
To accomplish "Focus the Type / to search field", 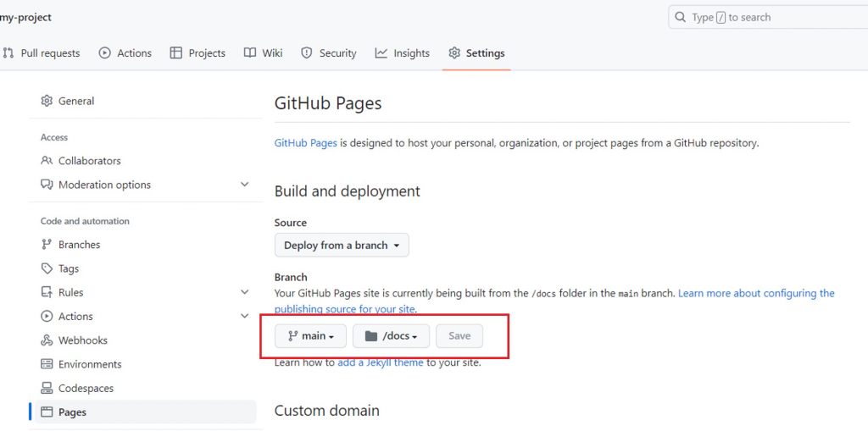I will click(768, 17).
